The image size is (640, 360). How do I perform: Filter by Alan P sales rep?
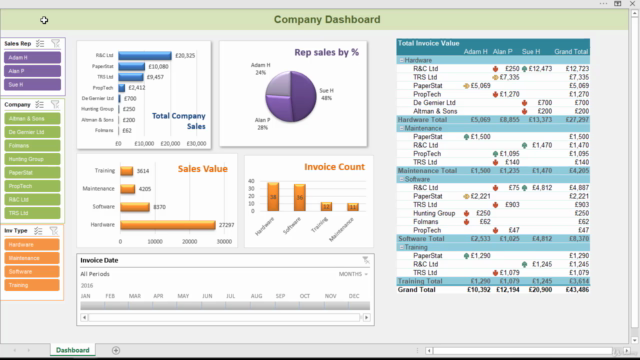coord(33,71)
